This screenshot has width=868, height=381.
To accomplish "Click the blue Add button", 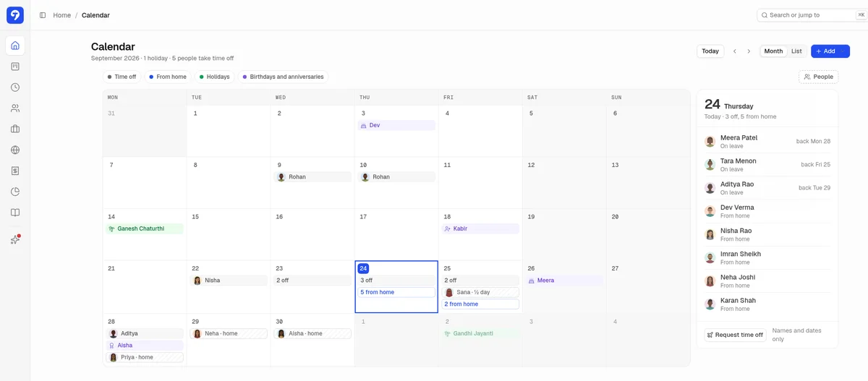I will point(830,51).
